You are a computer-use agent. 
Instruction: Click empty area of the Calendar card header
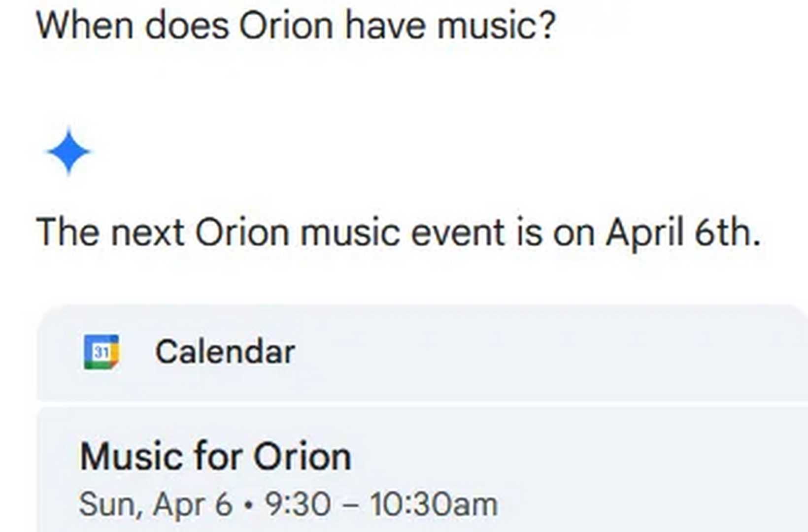coord(542,352)
